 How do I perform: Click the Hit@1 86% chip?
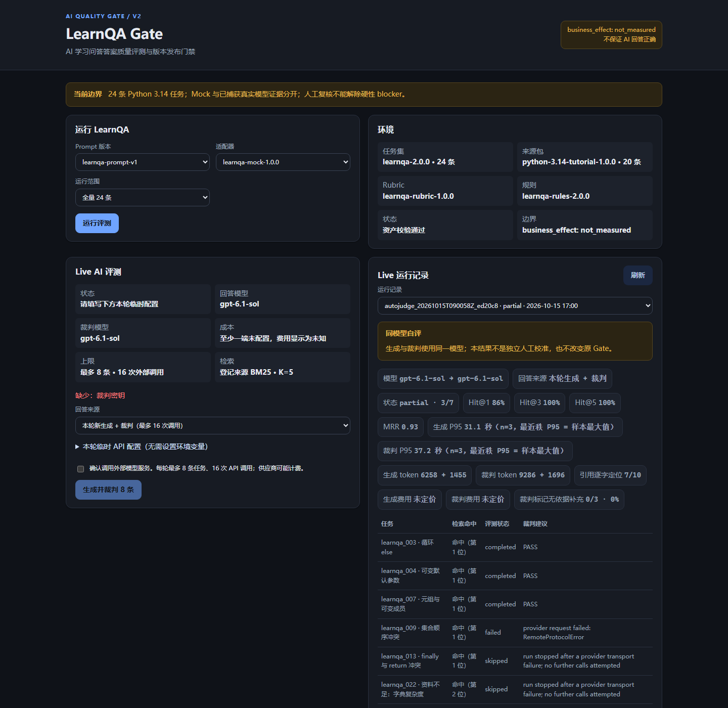(x=486, y=403)
